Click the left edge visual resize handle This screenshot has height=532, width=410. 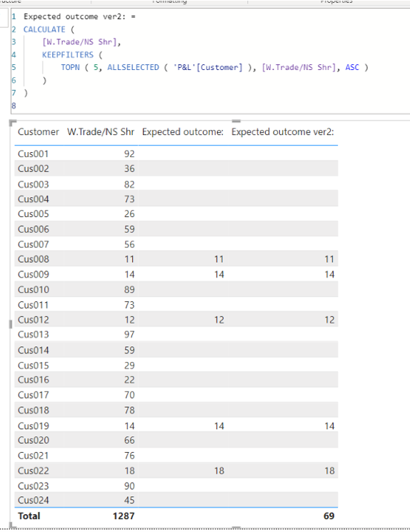click(x=11, y=324)
